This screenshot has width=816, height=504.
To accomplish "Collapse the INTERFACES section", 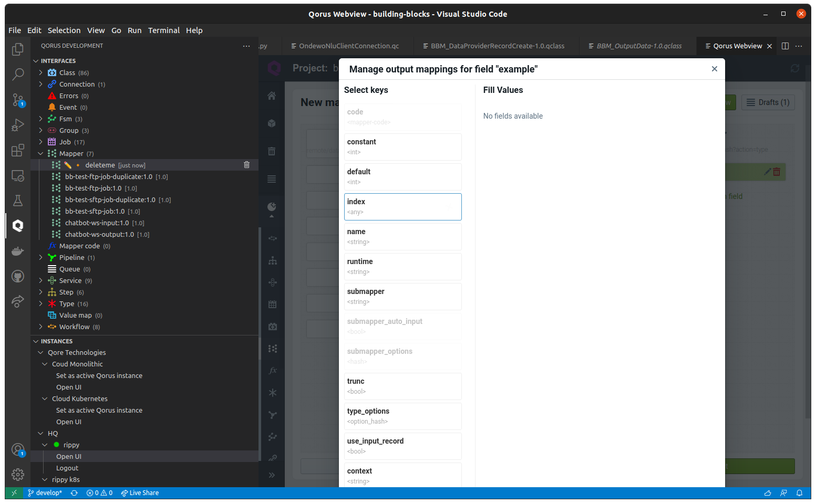I will tap(36, 61).
